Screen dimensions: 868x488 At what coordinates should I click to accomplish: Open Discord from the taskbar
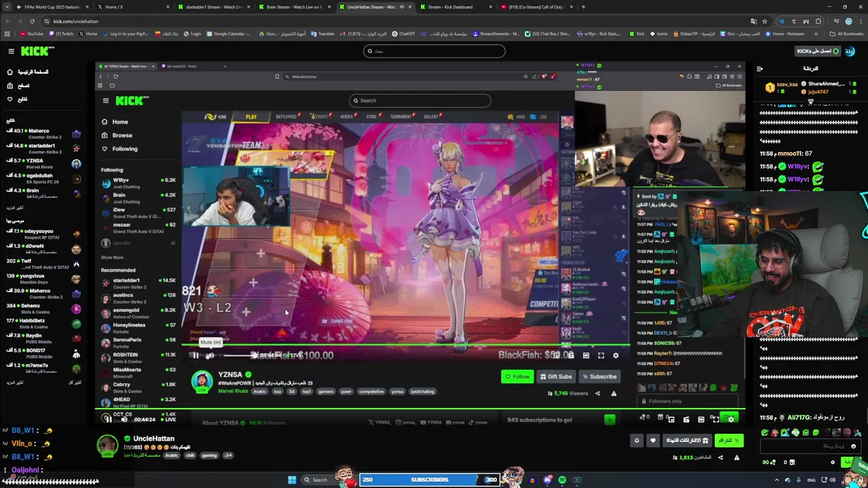coord(547,480)
